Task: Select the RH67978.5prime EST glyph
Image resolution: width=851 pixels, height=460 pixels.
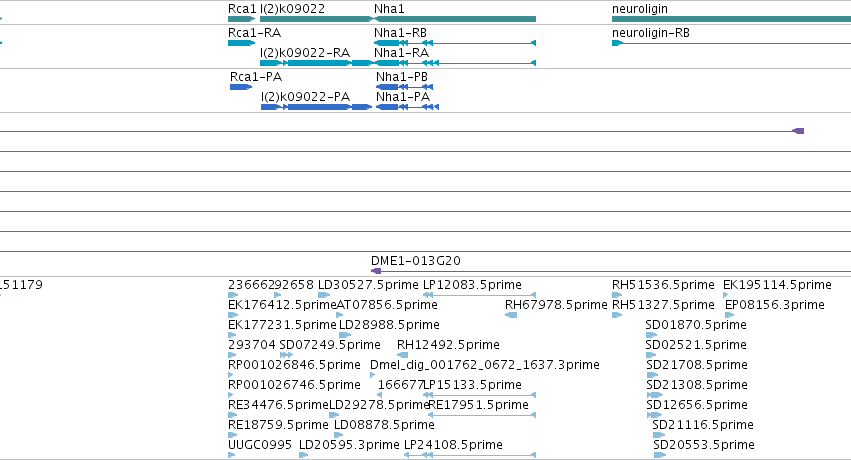Action: click(x=511, y=315)
